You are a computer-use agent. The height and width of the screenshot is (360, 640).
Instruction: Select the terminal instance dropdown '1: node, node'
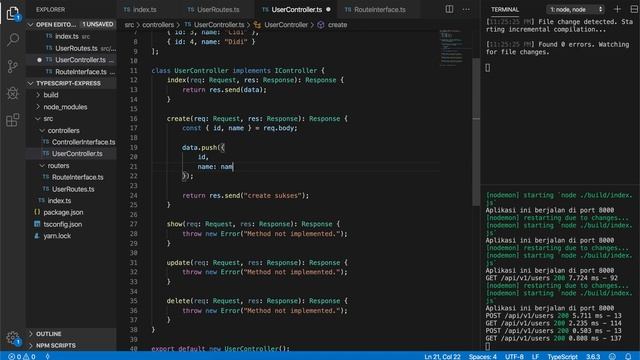575,9
